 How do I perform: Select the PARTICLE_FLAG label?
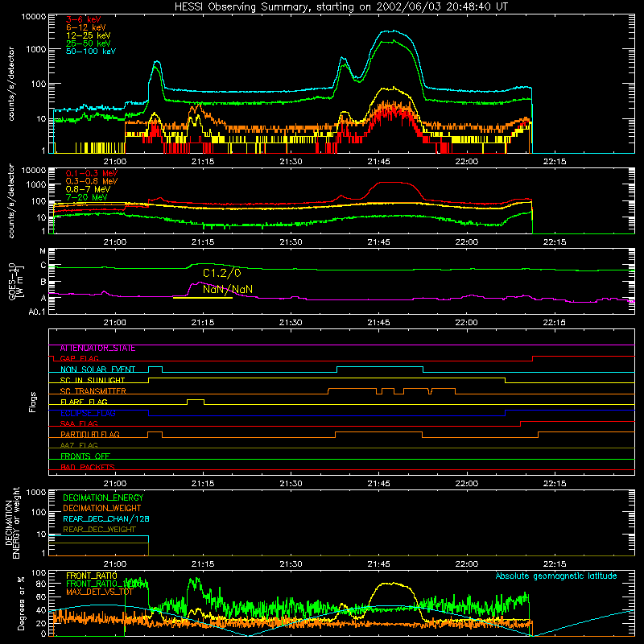[x=90, y=435]
